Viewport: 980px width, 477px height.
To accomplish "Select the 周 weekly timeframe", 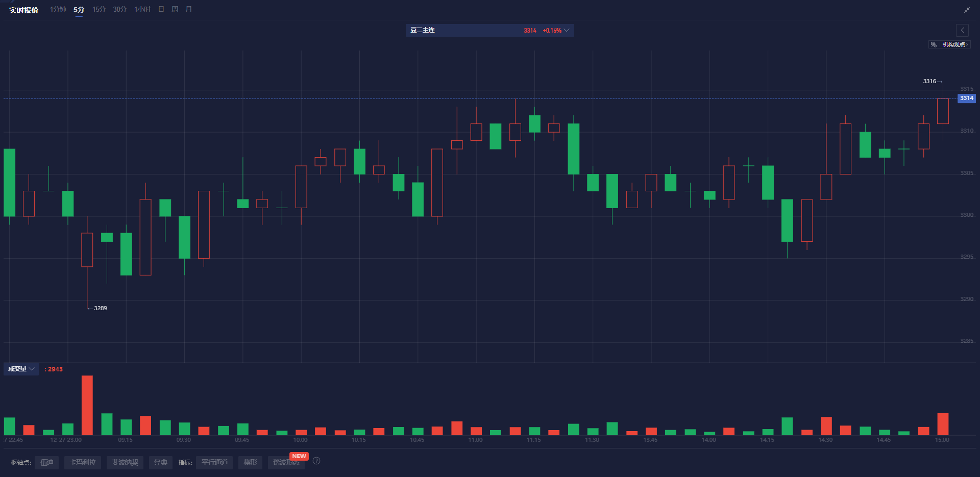I will coord(175,10).
